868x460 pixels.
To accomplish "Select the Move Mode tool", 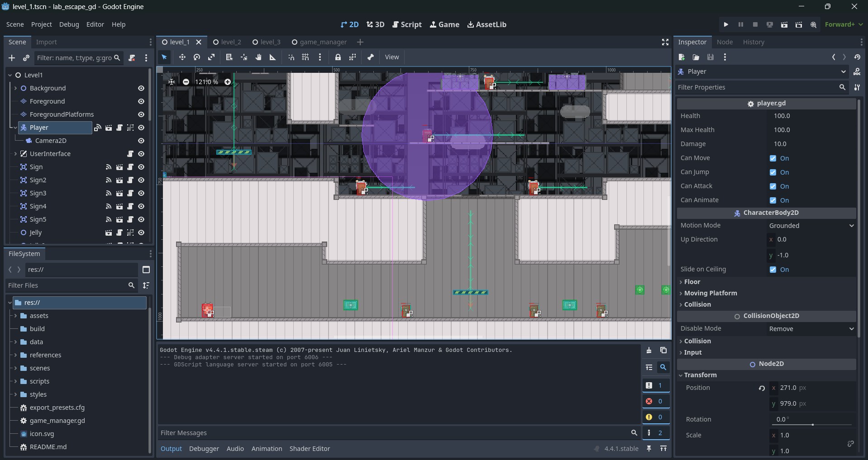I will (182, 57).
